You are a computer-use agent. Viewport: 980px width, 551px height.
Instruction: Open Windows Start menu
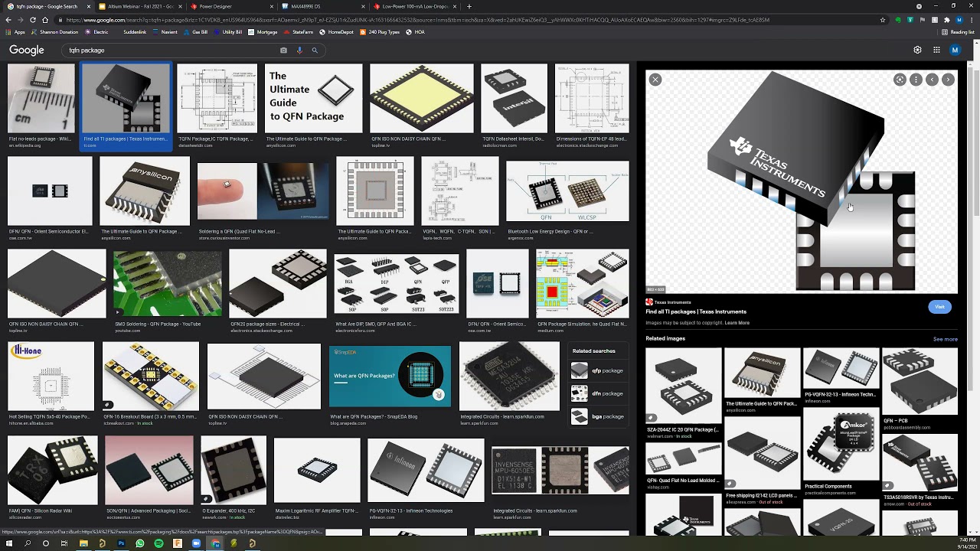tap(9, 543)
